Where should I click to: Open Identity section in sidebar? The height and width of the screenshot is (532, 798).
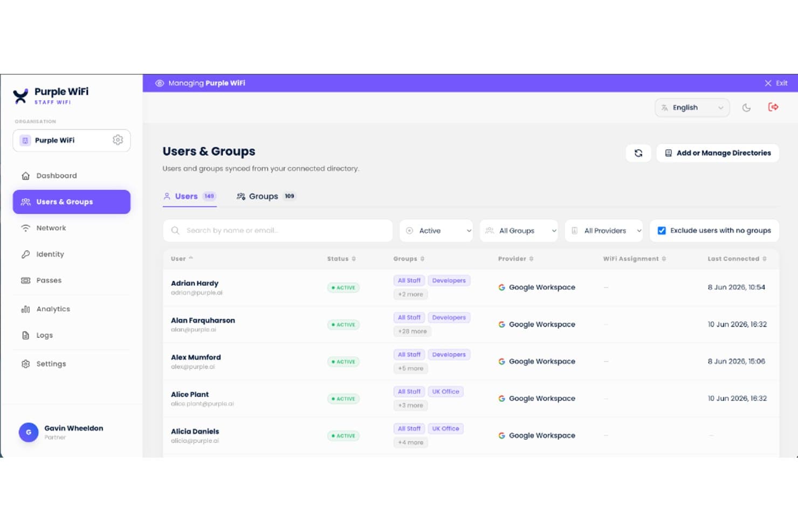click(x=72, y=254)
